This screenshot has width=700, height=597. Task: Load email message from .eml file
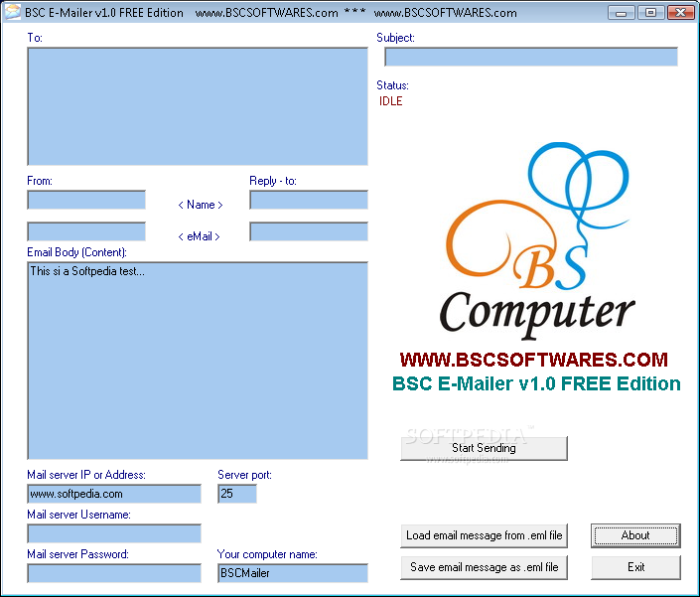coord(484,535)
